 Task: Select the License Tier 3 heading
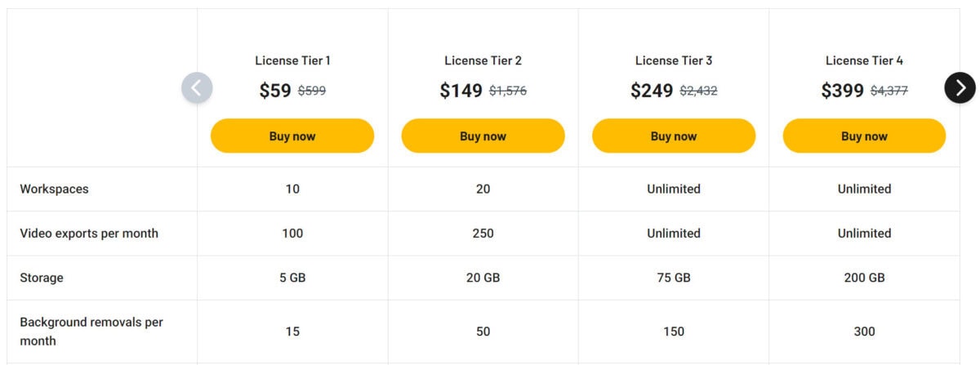(x=674, y=60)
